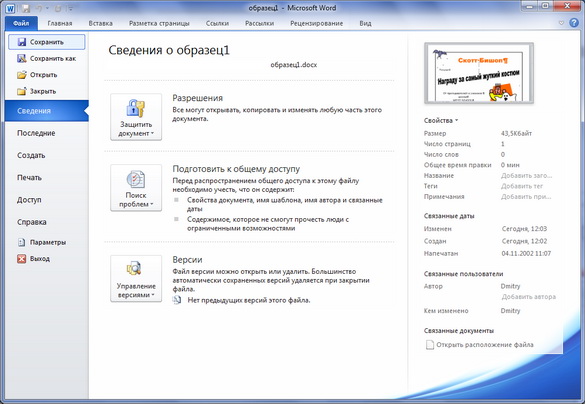Click the Поиск проблем checklist icon
The width and height of the screenshot is (585, 404).
tap(135, 179)
